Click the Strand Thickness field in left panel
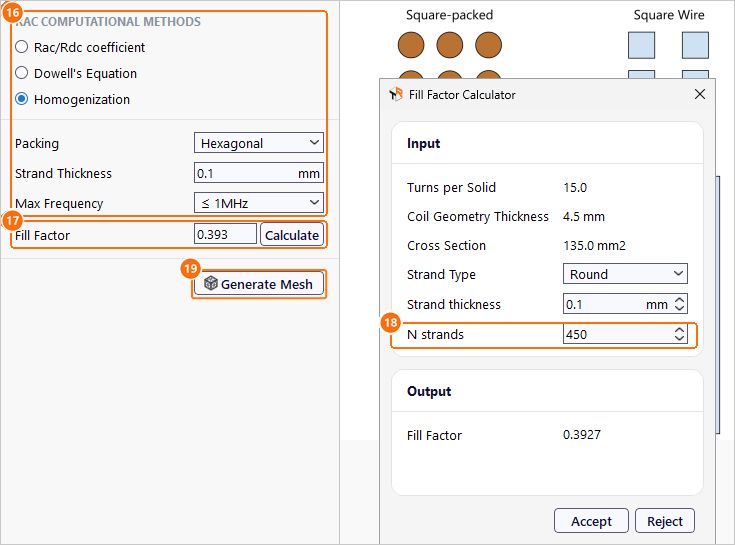735x545 pixels. [259, 173]
